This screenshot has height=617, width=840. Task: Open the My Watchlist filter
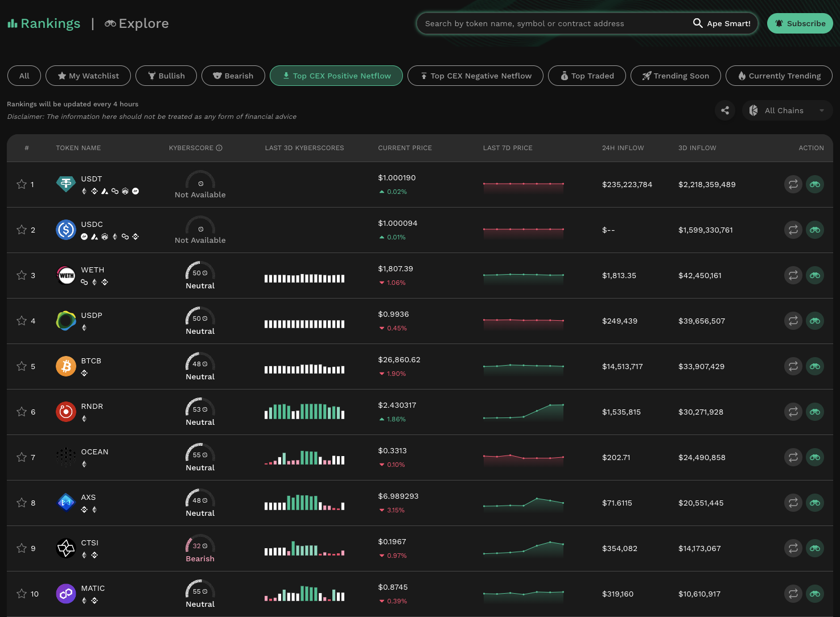pyautogui.click(x=88, y=76)
